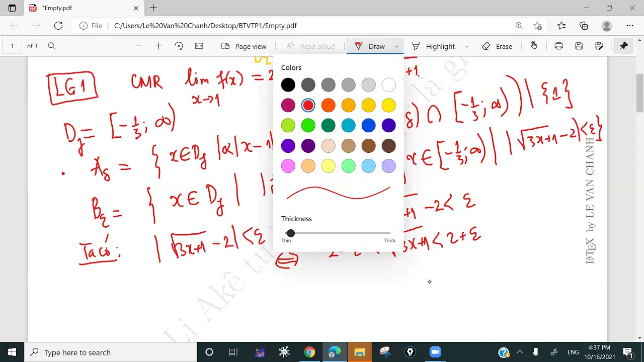Add this page to favorites
644x362 pixels.
click(x=537, y=26)
